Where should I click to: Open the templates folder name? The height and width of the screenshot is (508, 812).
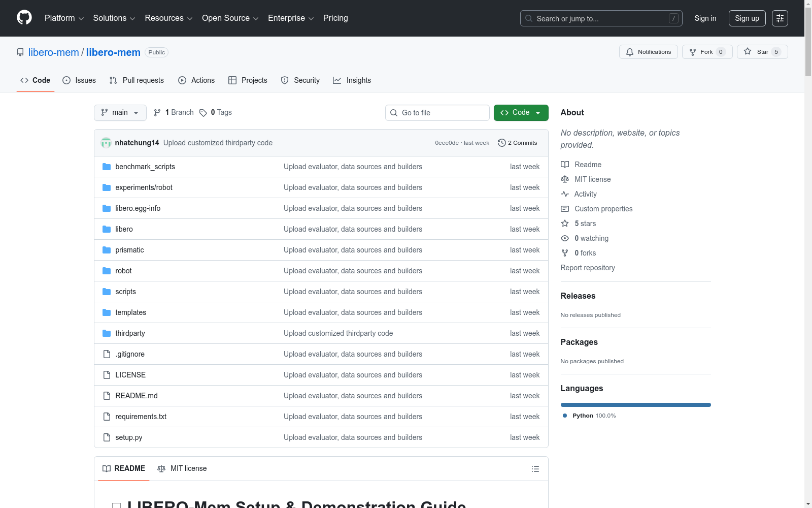[131, 312]
